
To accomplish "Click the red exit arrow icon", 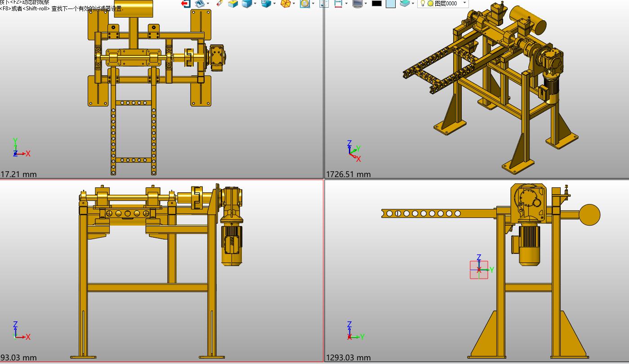I will click(186, 3).
